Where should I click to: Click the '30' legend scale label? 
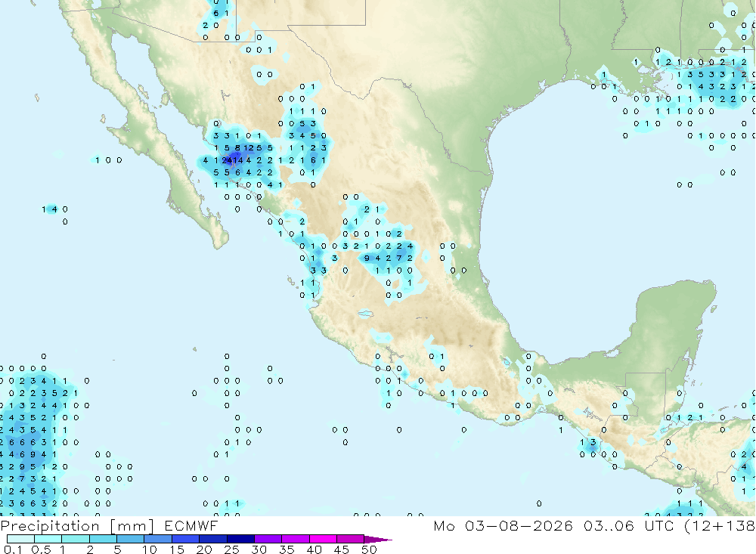point(259,549)
